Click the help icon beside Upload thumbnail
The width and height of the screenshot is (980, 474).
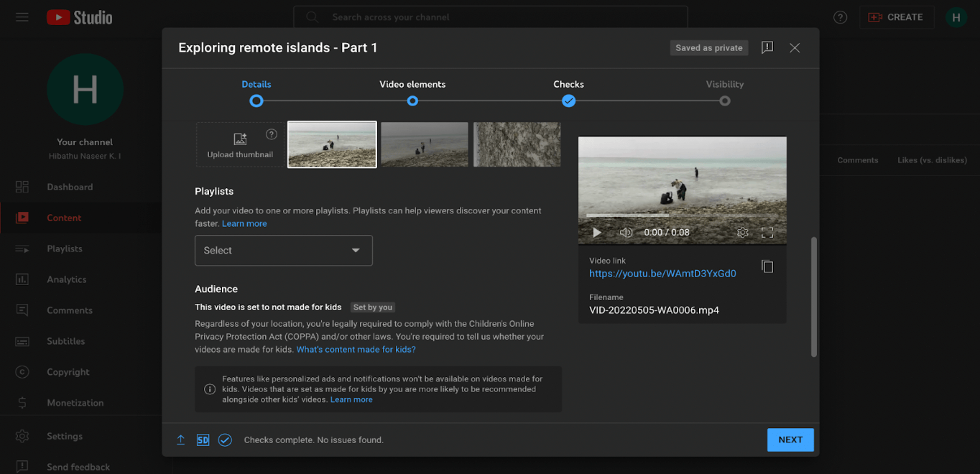[x=271, y=134]
